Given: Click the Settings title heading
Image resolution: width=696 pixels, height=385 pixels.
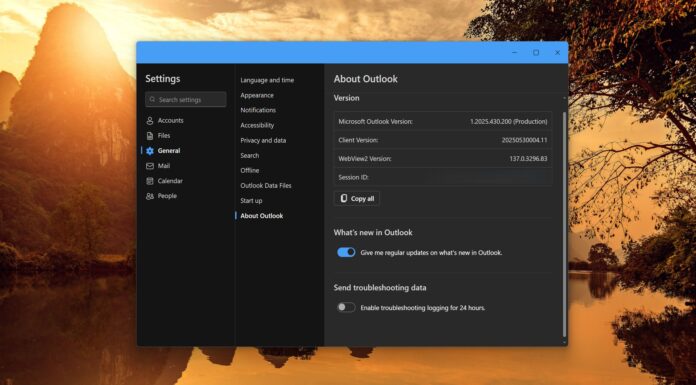Looking at the screenshot, I should click(163, 79).
